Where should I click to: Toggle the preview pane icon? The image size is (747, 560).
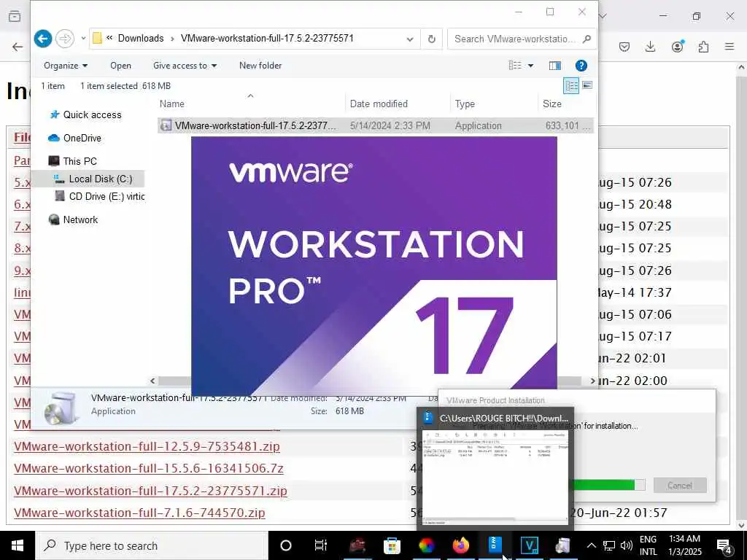pos(555,66)
